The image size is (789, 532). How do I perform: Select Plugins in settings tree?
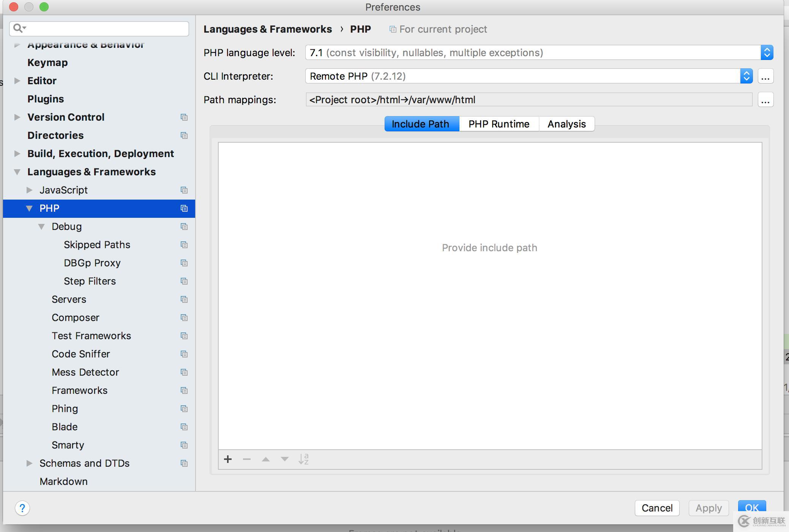(x=46, y=99)
